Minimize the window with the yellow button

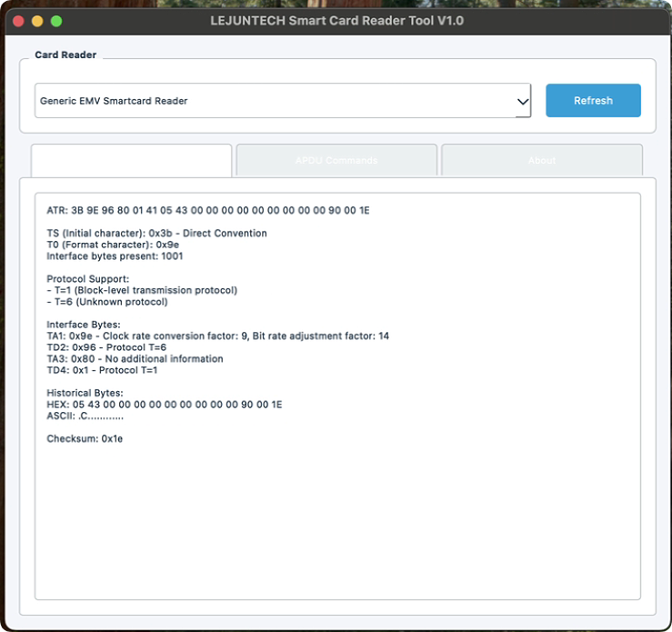tap(37, 21)
